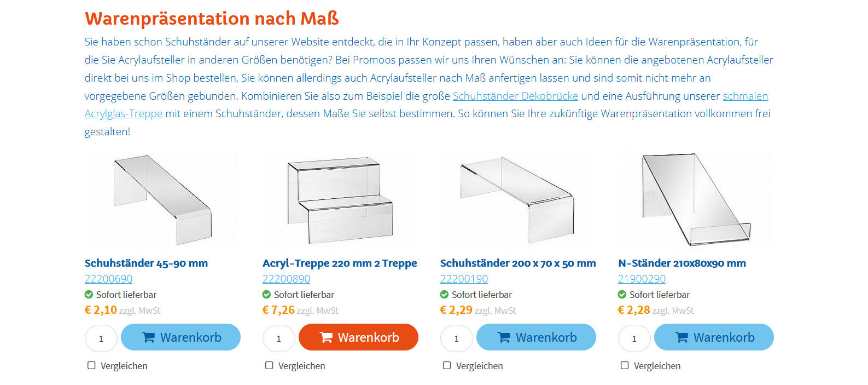Open the Acryl-Treppe 220 mm 2 Treppe title
This screenshot has height=385, width=868.
coord(340,263)
